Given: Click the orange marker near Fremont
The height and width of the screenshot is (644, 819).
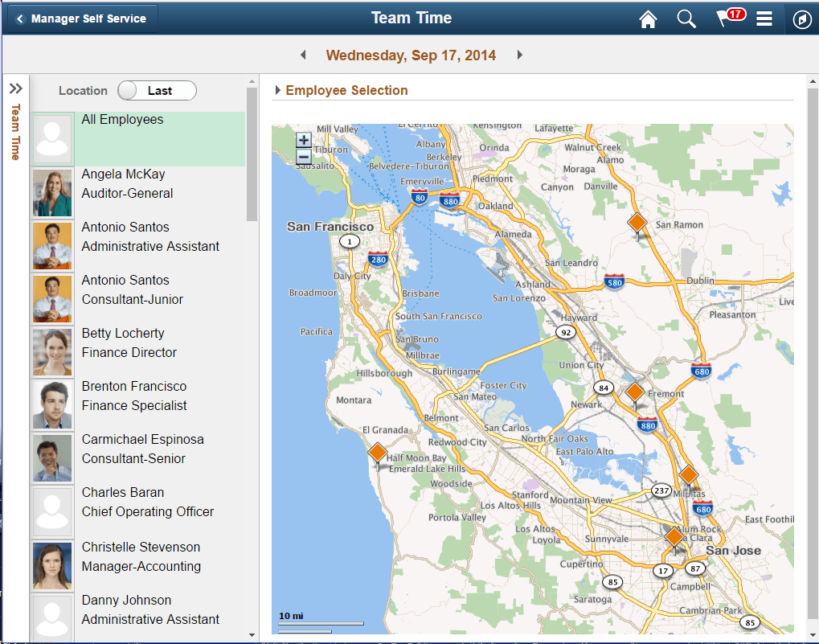Looking at the screenshot, I should (635, 392).
